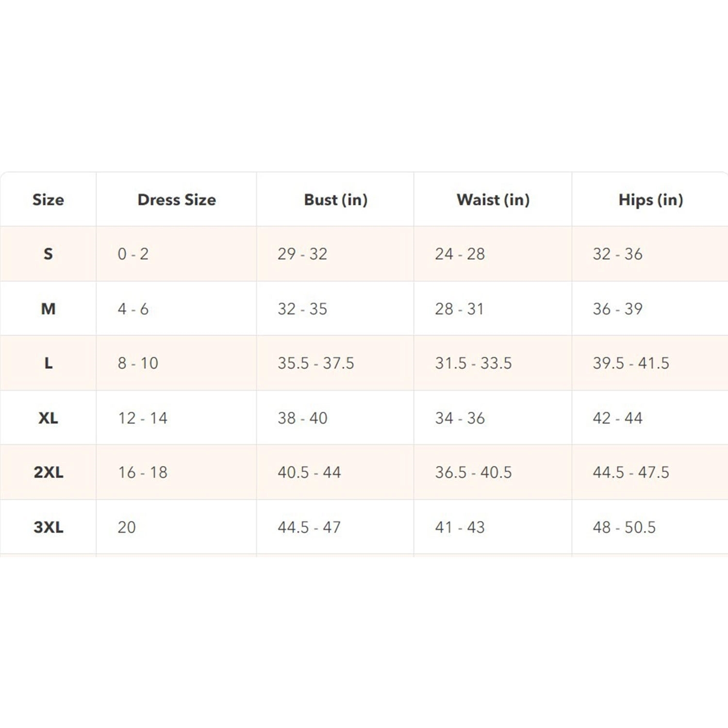Click the Bust (in) column header
Image resolution: width=728 pixels, height=728 pixels.
click(x=335, y=199)
